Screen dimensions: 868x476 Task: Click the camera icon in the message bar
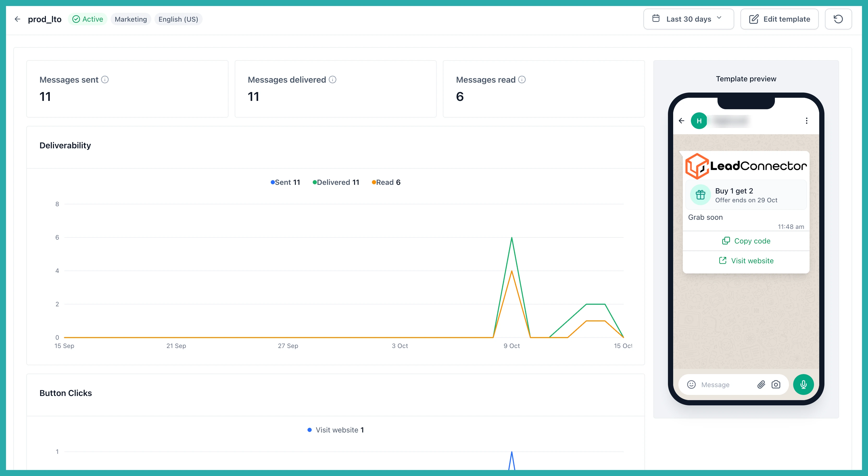pos(776,384)
